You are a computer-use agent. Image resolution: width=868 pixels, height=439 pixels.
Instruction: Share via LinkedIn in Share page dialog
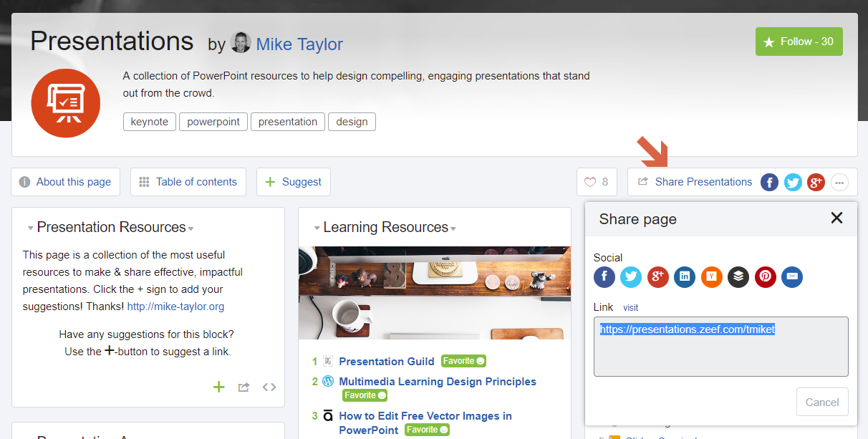(685, 277)
